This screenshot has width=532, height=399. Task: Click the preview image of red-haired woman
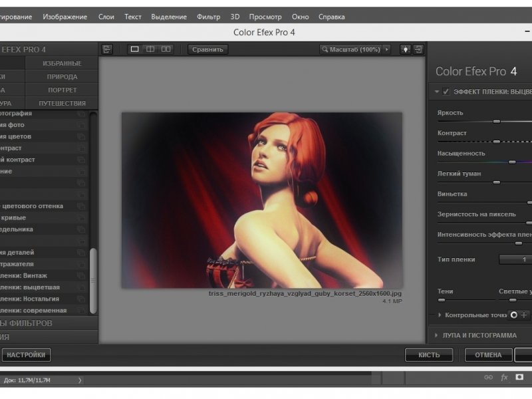[262, 200]
